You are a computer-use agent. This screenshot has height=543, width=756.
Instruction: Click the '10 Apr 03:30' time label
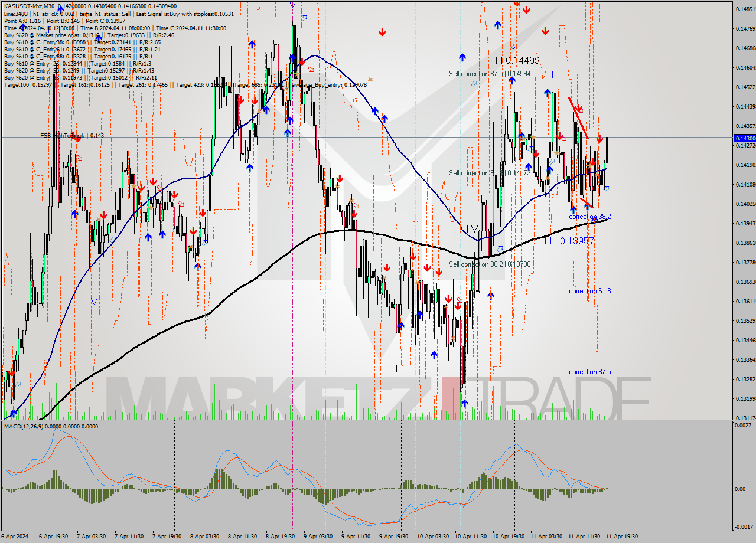pyautogui.click(x=433, y=537)
